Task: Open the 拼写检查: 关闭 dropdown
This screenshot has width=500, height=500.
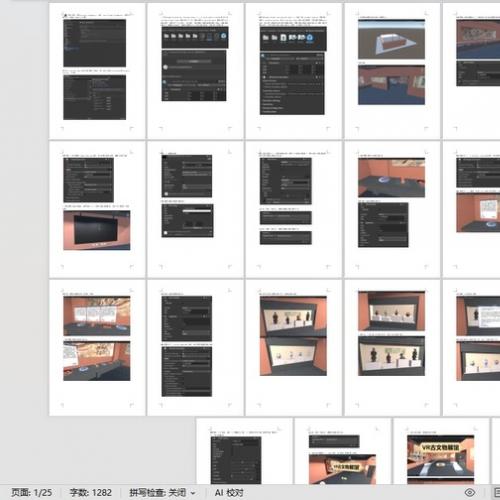Action: pos(162,493)
